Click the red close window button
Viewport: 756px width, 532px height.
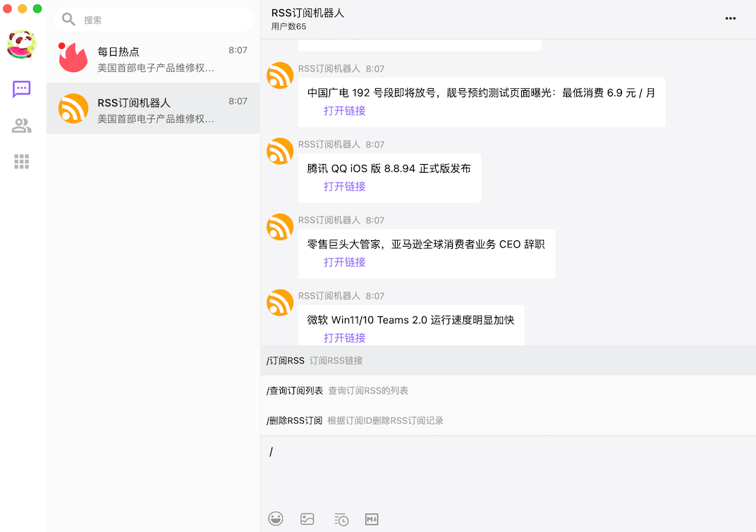tap(7, 8)
